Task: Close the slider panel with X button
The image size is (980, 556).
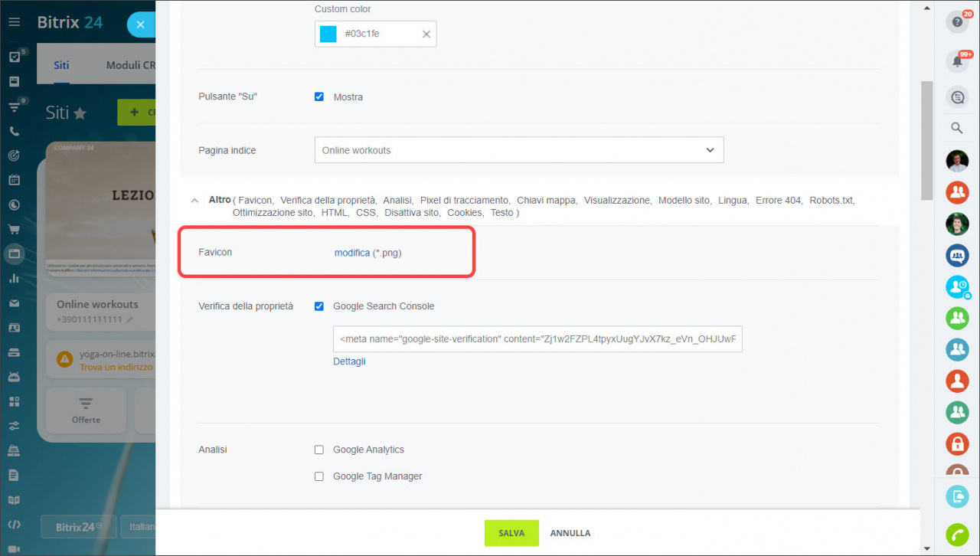Action: [x=140, y=25]
